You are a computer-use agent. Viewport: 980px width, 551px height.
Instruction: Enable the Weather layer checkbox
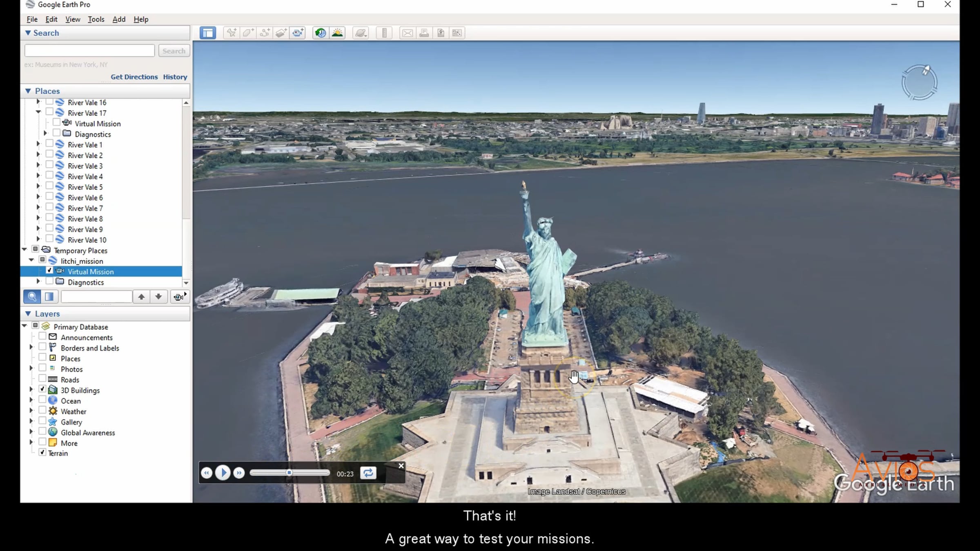42,411
